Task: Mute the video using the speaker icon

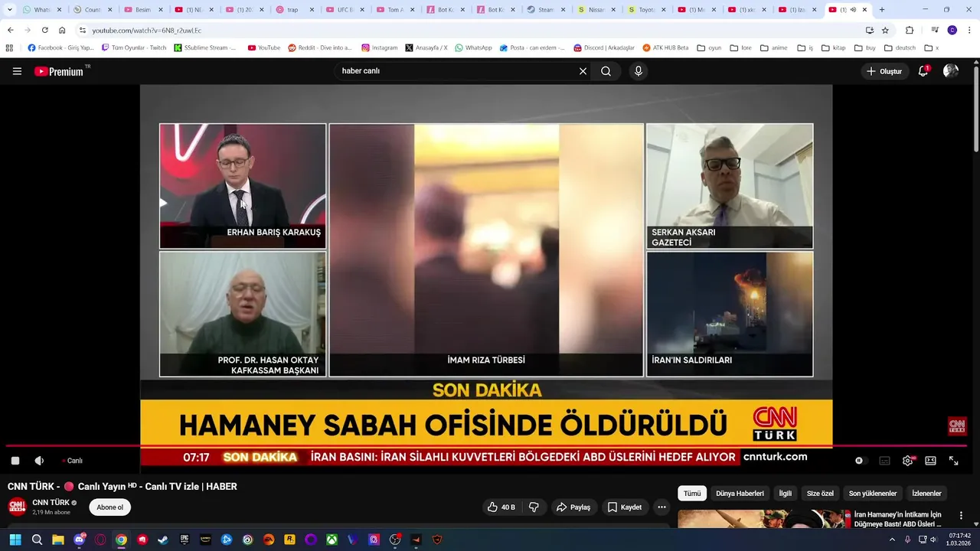Action: click(x=39, y=461)
